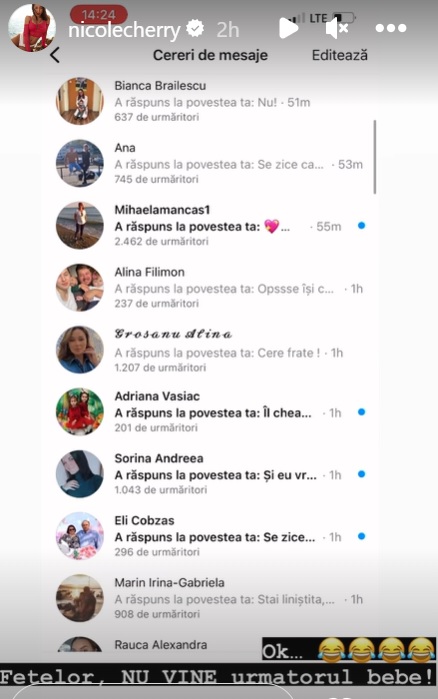Open nicolecherry username link
The image size is (438, 699).
click(124, 30)
